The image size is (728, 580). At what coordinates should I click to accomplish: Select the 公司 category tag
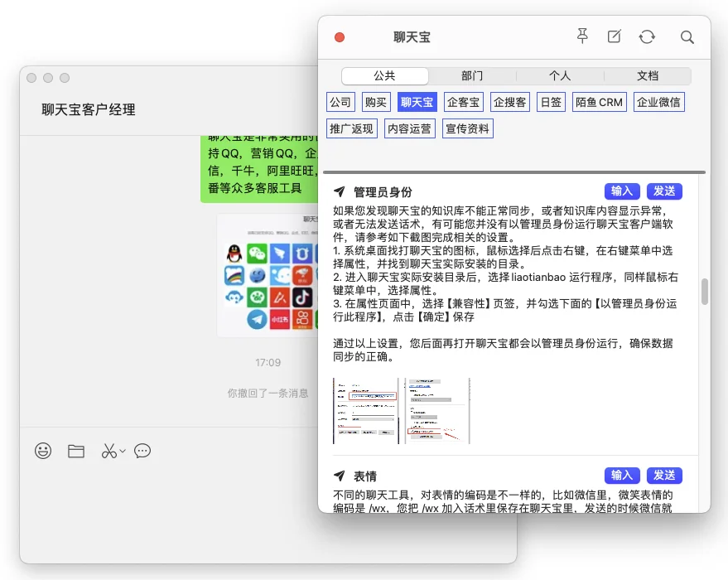[340, 102]
